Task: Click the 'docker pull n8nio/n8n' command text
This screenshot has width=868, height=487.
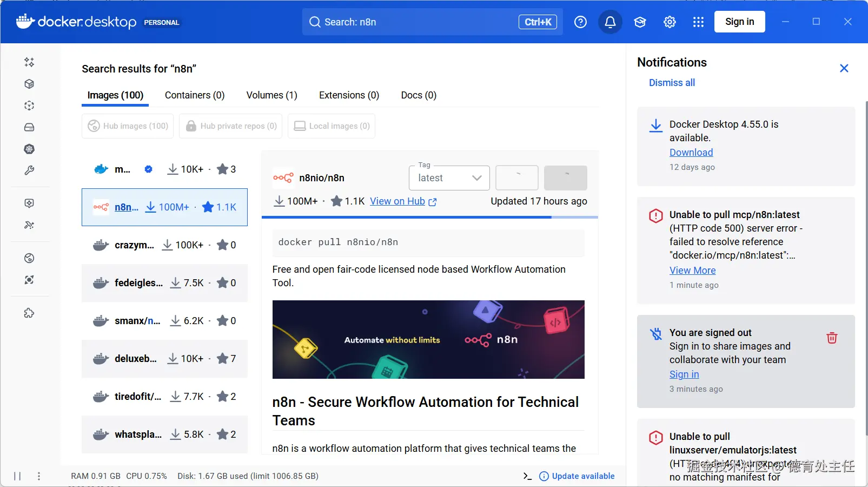Action: click(x=338, y=242)
